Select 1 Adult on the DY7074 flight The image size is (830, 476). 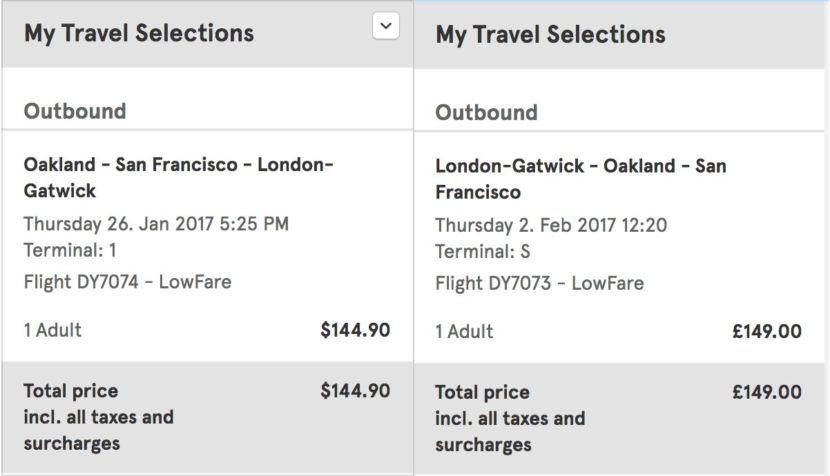pyautogui.click(x=53, y=330)
